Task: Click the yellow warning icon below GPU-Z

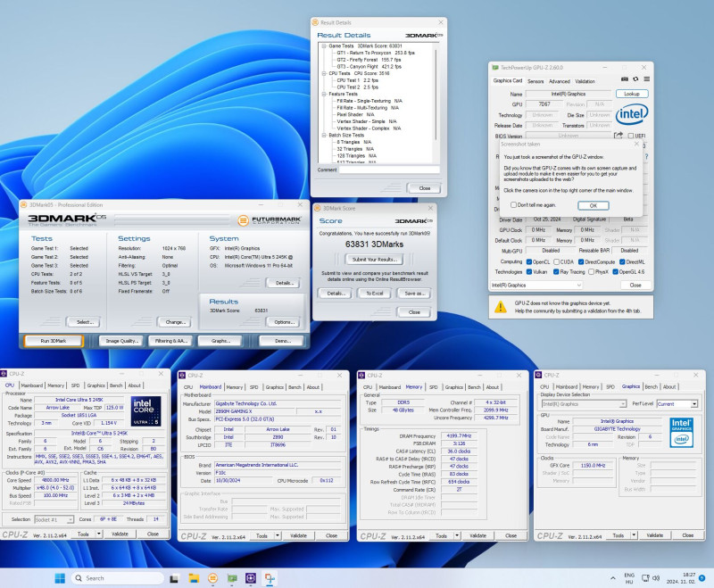Action: pyautogui.click(x=501, y=307)
